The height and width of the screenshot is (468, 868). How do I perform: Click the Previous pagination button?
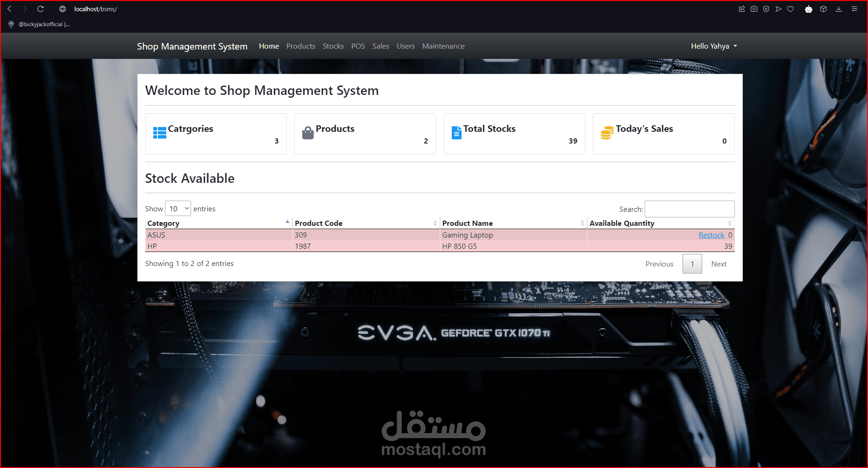(660, 264)
